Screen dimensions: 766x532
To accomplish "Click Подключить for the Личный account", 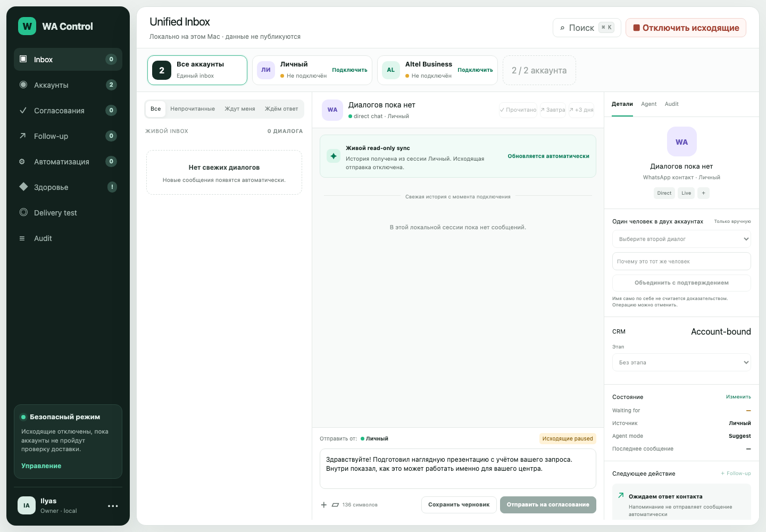I will pos(349,70).
